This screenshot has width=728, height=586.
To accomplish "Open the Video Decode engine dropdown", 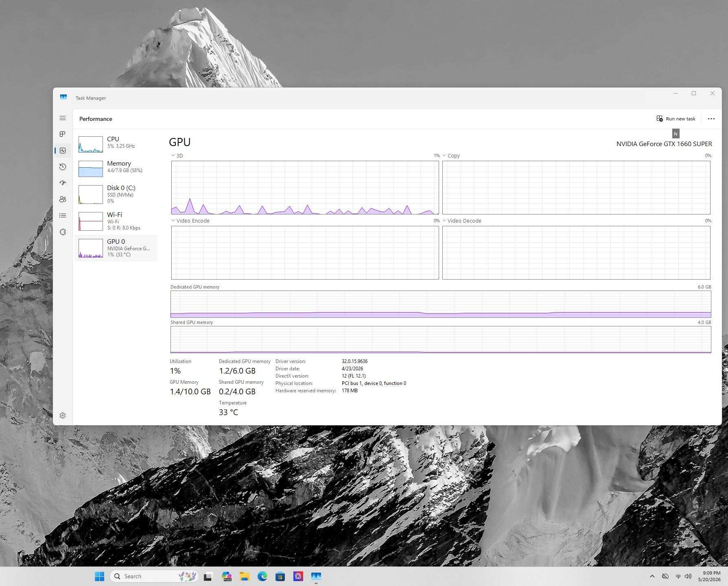I will tap(462, 221).
